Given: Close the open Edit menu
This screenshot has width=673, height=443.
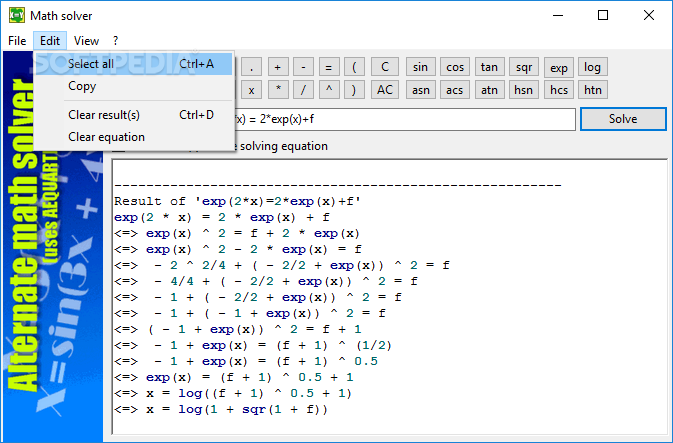Looking at the screenshot, I should point(50,41).
